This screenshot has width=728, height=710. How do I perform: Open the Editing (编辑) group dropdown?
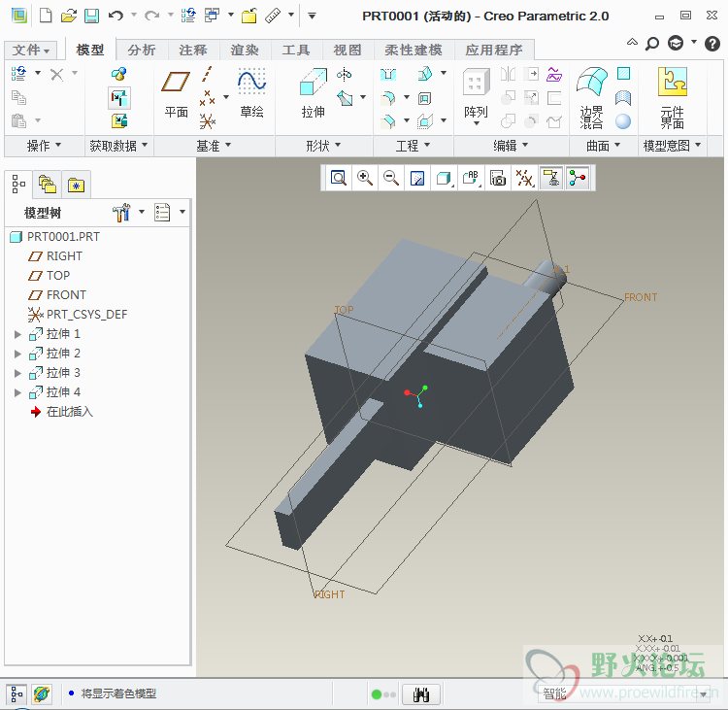[x=511, y=146]
